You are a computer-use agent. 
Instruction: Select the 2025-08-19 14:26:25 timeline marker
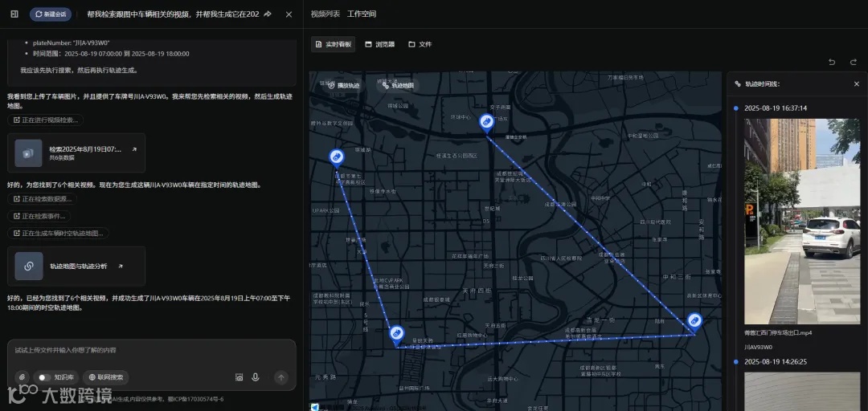point(735,362)
